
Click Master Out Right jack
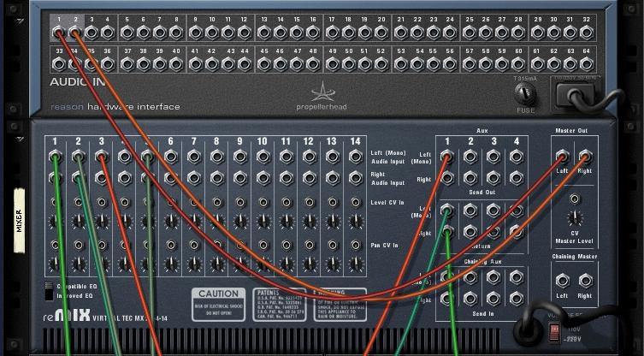click(585, 157)
